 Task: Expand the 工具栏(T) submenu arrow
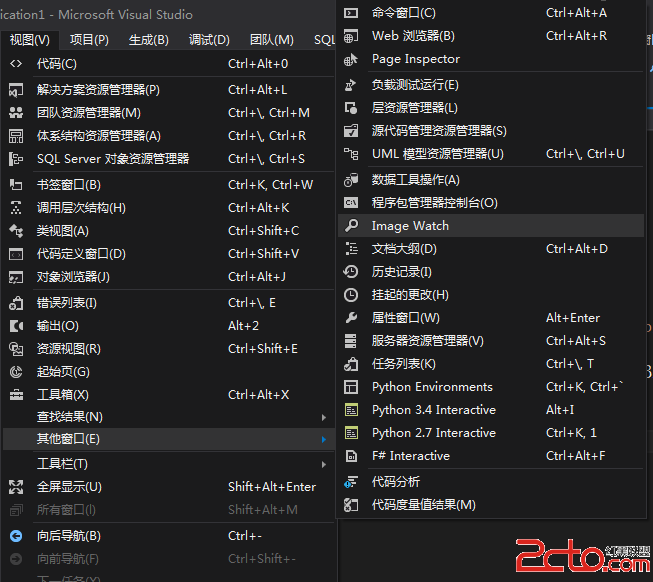pyautogui.click(x=324, y=464)
